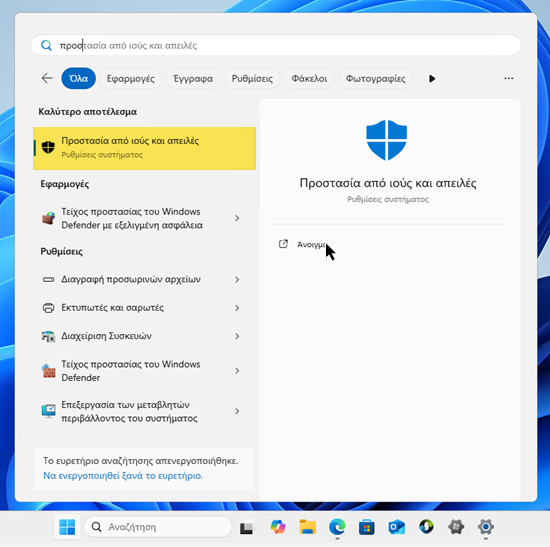Open Microsoft Store from the taskbar
The width and height of the screenshot is (550, 547).
point(367,527)
